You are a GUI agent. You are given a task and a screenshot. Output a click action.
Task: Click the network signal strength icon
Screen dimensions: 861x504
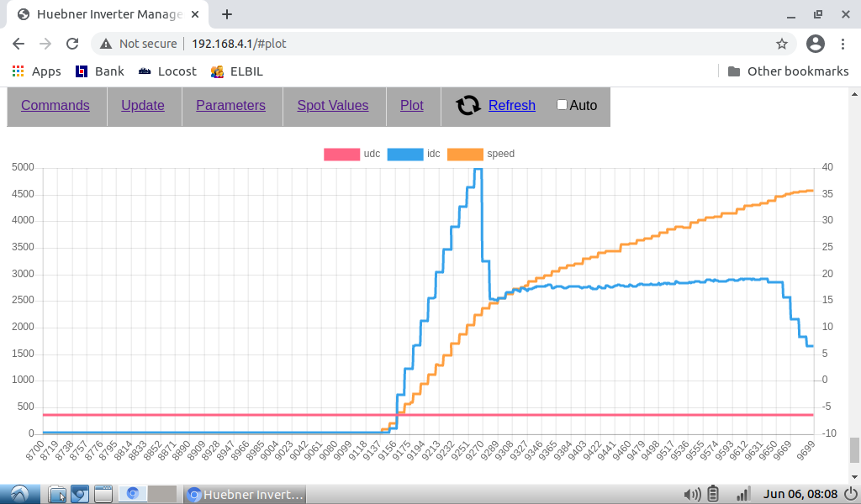(x=743, y=494)
